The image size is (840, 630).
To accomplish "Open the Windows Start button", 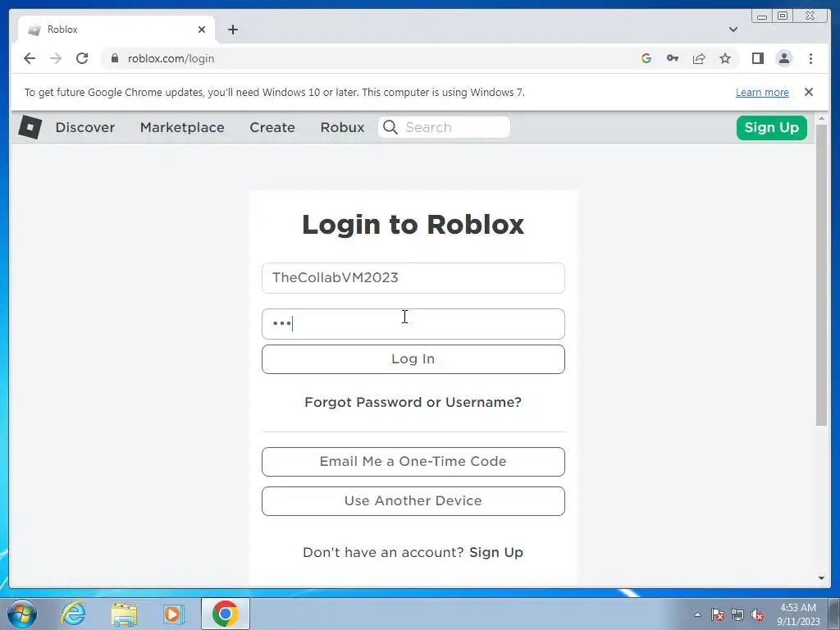I will tap(22, 614).
